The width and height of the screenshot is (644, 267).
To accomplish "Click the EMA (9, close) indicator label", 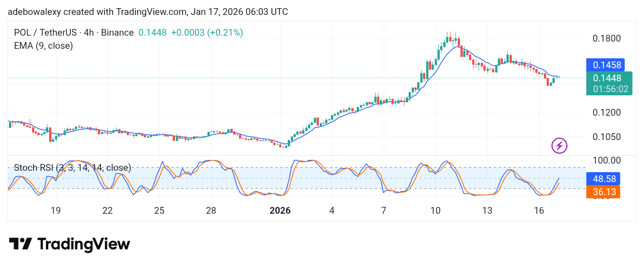I will [x=43, y=46].
